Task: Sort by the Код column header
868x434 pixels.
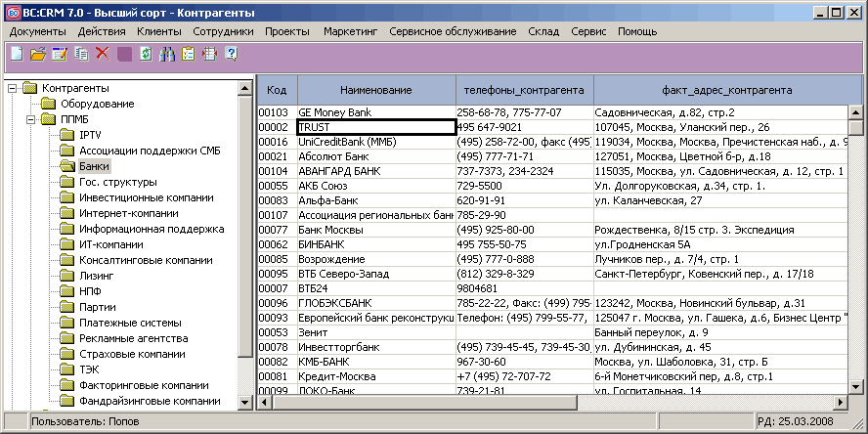Action: [x=277, y=90]
